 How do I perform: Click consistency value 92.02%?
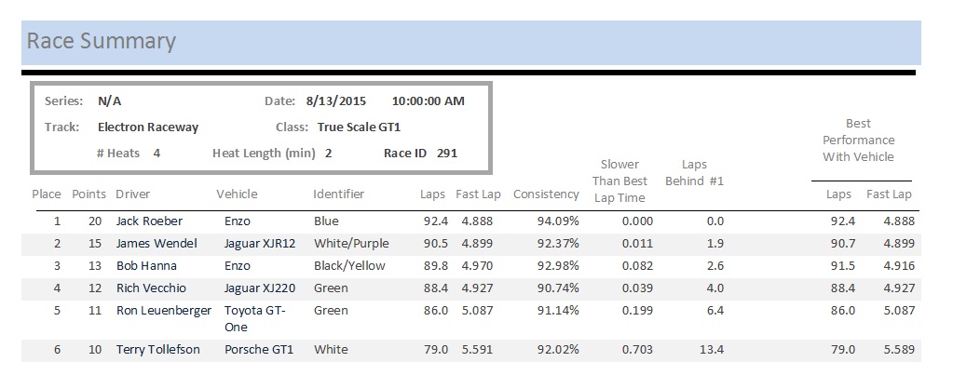[558, 350]
